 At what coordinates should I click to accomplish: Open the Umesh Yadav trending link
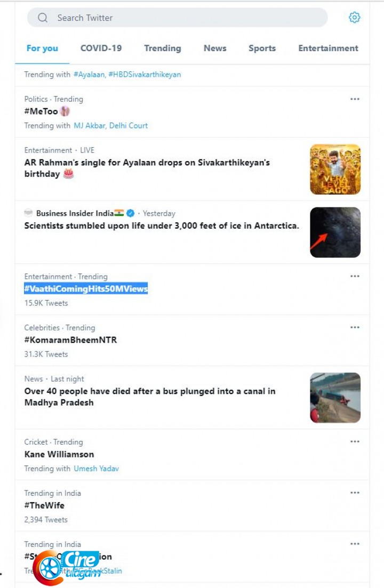tap(96, 469)
